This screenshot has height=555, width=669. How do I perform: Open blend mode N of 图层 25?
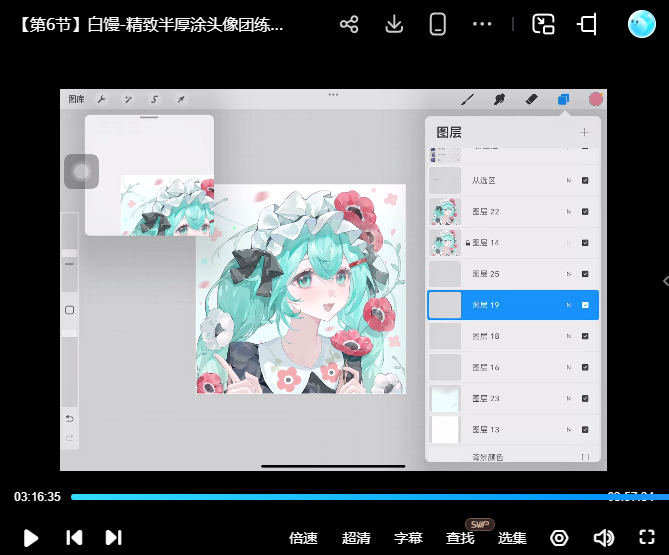569,274
